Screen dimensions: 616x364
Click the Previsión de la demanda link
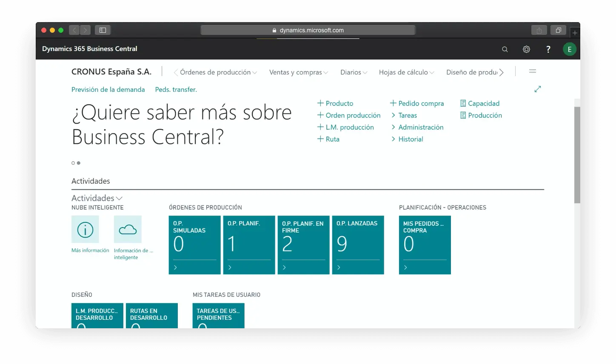(x=108, y=90)
